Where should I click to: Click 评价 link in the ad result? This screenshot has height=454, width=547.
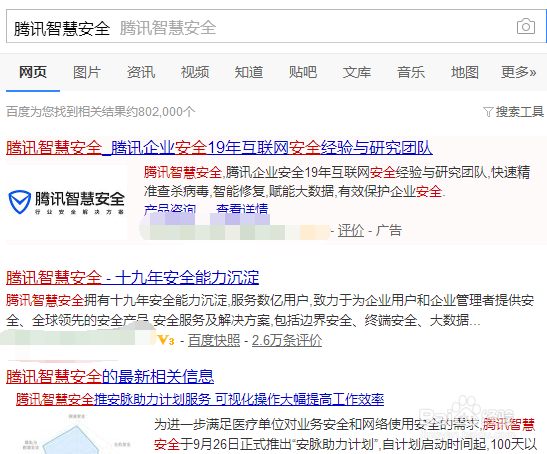click(x=351, y=230)
